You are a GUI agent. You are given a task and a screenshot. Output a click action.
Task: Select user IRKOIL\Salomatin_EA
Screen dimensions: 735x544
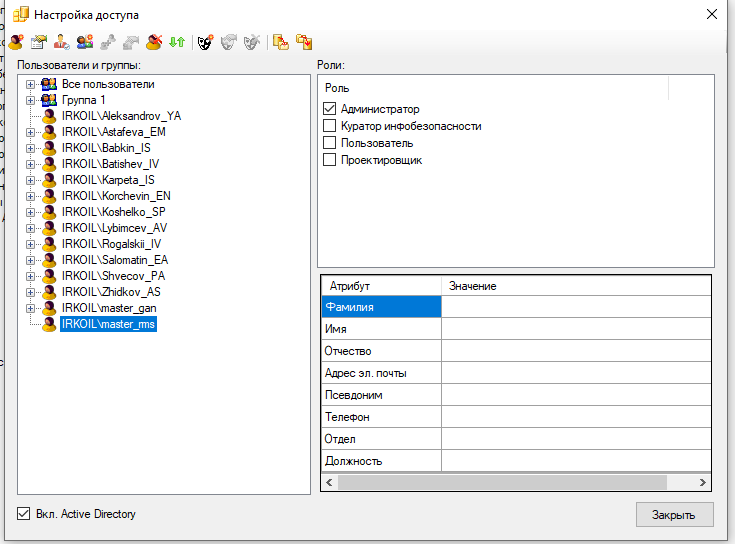tap(115, 260)
